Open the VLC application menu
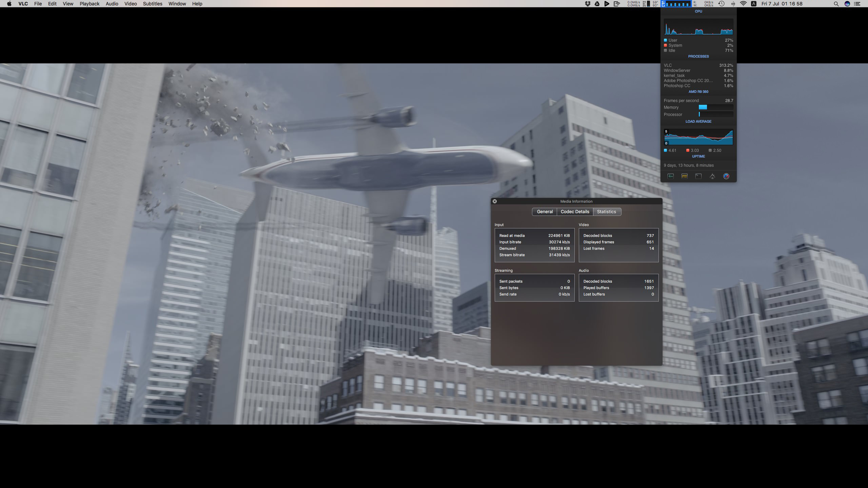This screenshot has height=488, width=868. pyautogui.click(x=23, y=4)
